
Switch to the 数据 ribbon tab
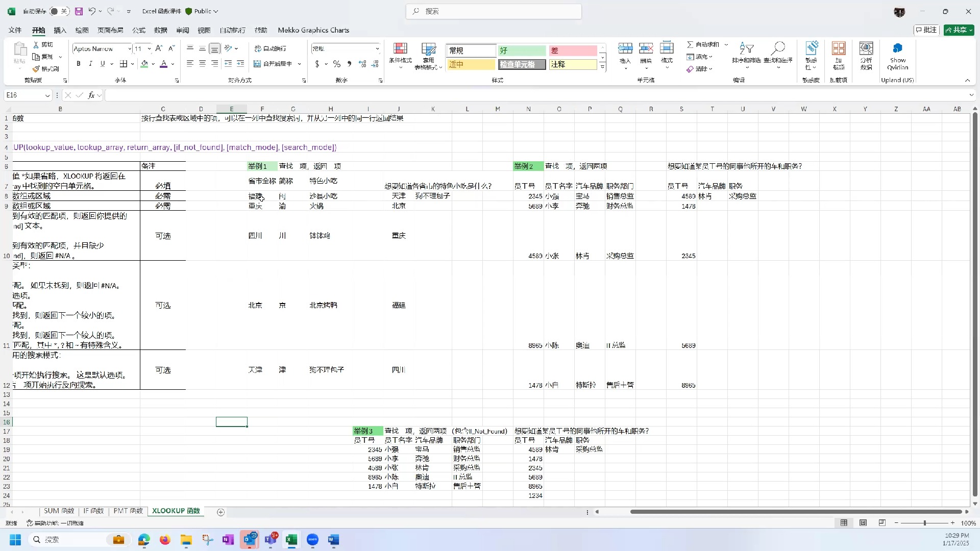click(160, 30)
